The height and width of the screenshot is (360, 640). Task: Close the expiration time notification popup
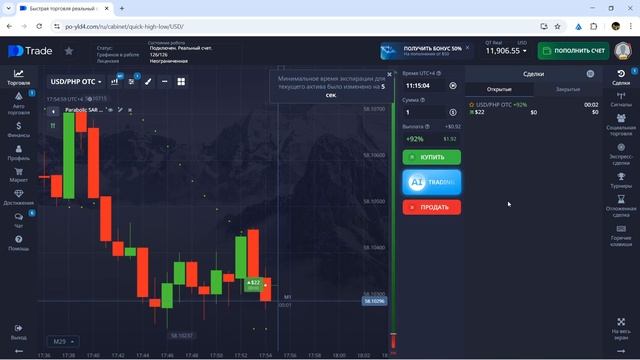click(x=389, y=74)
